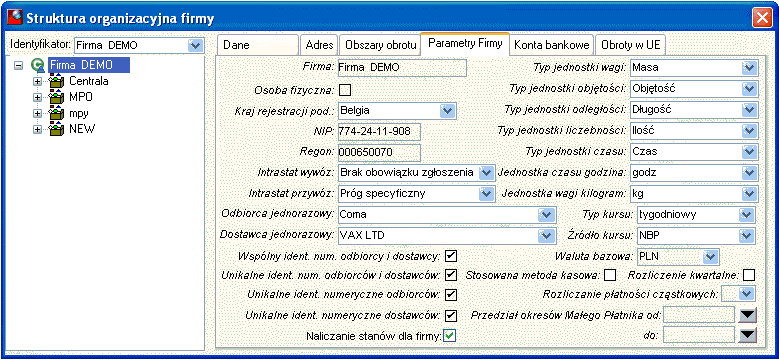Select Firma DEMO in the tree
The image size is (779, 360).
click(x=89, y=65)
